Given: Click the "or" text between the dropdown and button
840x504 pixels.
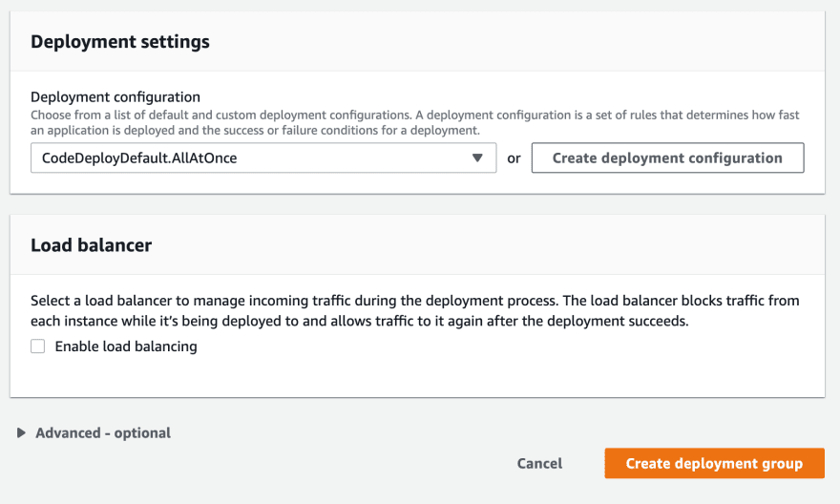Looking at the screenshot, I should tap(514, 158).
